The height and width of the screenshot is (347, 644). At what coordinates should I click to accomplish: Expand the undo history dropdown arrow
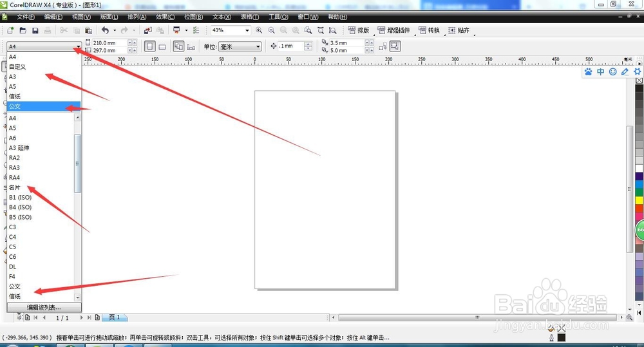click(x=115, y=30)
